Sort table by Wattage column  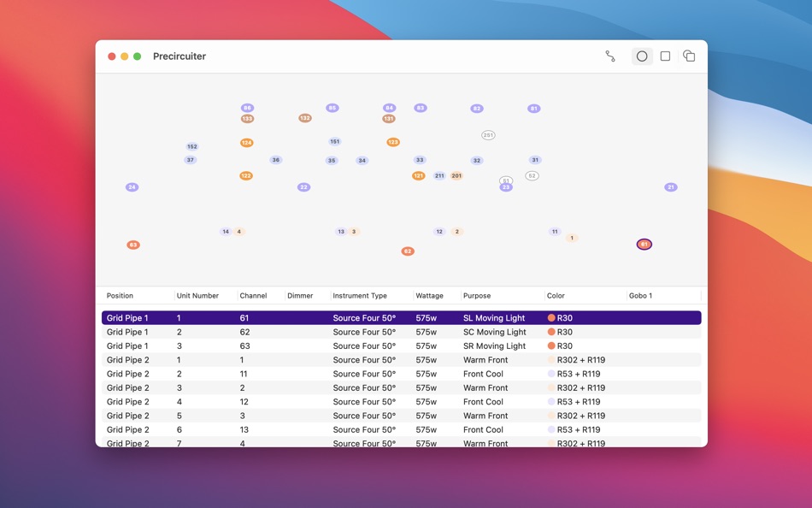click(429, 295)
